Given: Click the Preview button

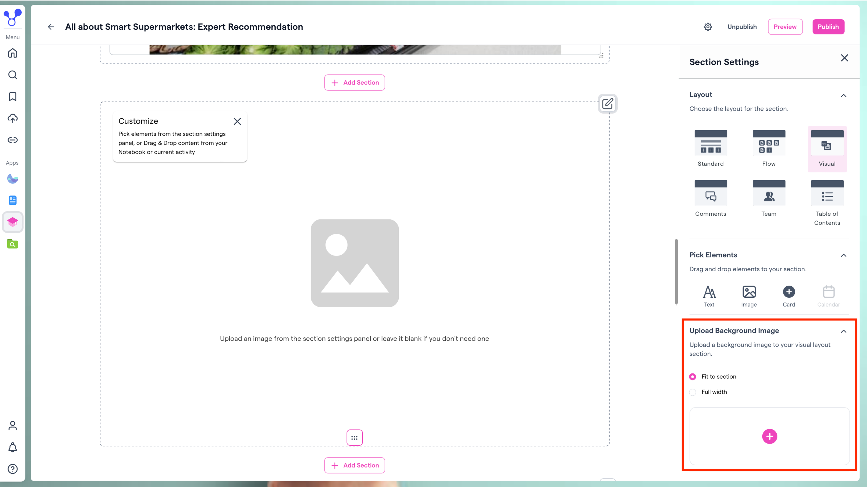Looking at the screenshot, I should point(785,27).
